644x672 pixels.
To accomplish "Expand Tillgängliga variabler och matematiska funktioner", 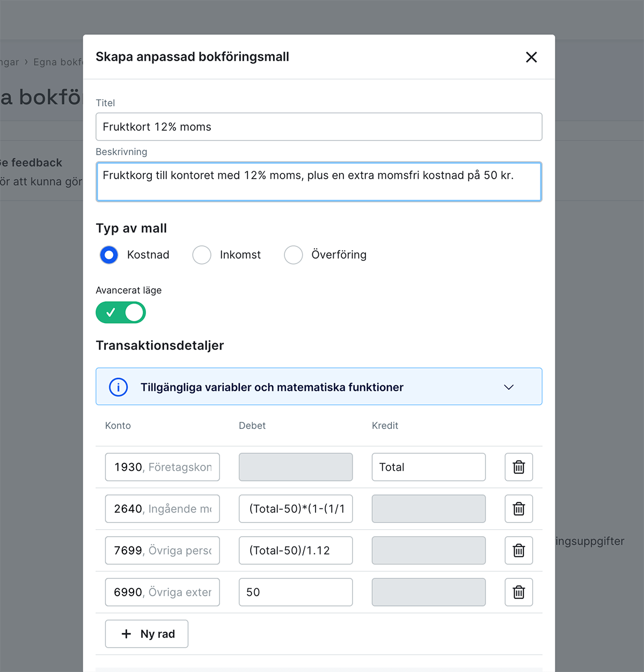I will tap(508, 387).
